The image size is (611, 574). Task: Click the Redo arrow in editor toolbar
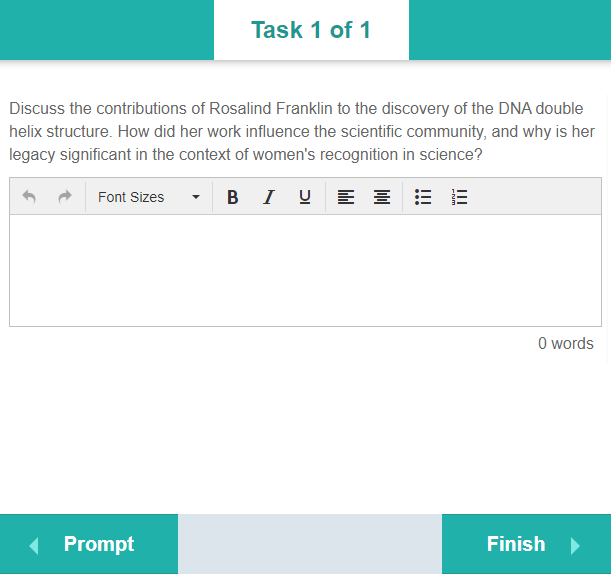pyautogui.click(x=65, y=197)
